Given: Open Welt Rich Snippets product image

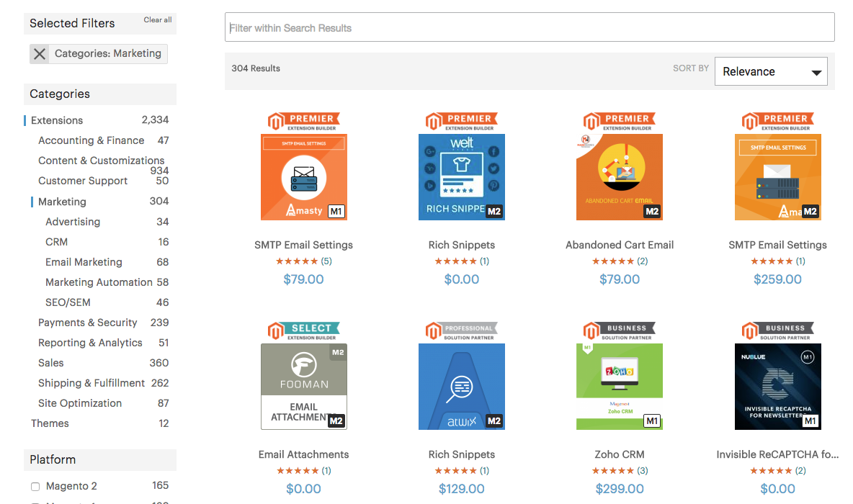Looking at the screenshot, I should [x=461, y=177].
